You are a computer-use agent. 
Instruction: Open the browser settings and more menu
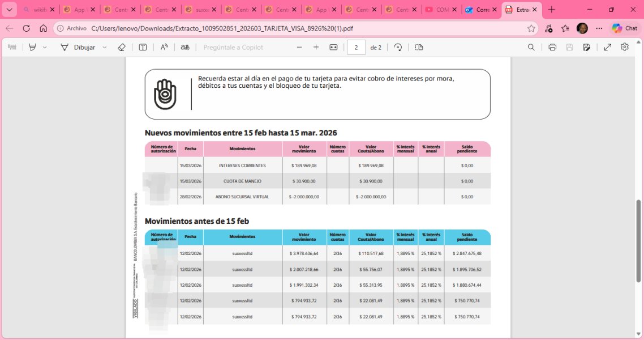coord(599,28)
